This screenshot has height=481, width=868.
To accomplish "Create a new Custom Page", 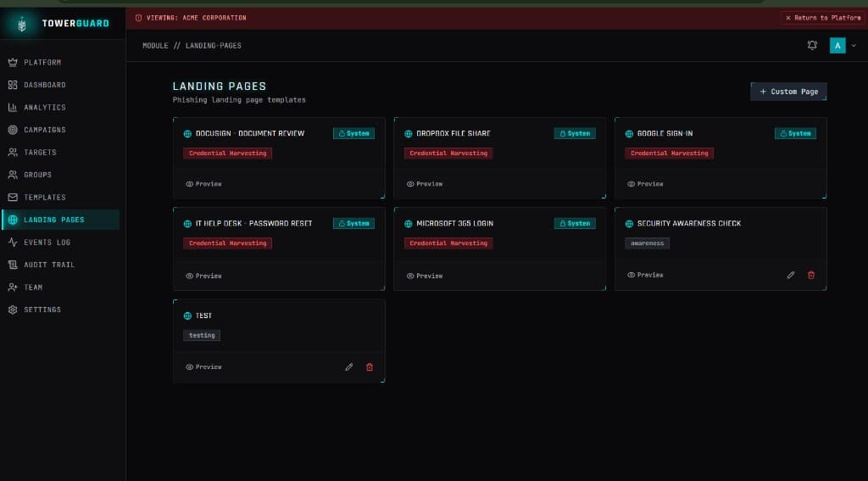I will point(788,92).
